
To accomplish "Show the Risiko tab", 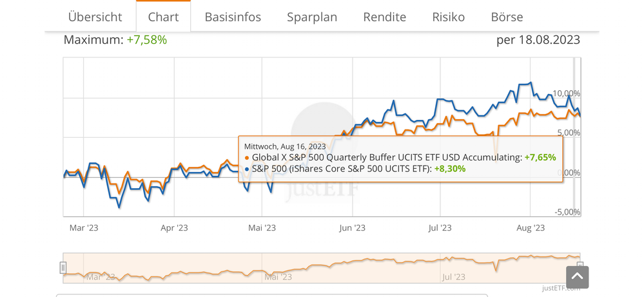I will 448,17.
